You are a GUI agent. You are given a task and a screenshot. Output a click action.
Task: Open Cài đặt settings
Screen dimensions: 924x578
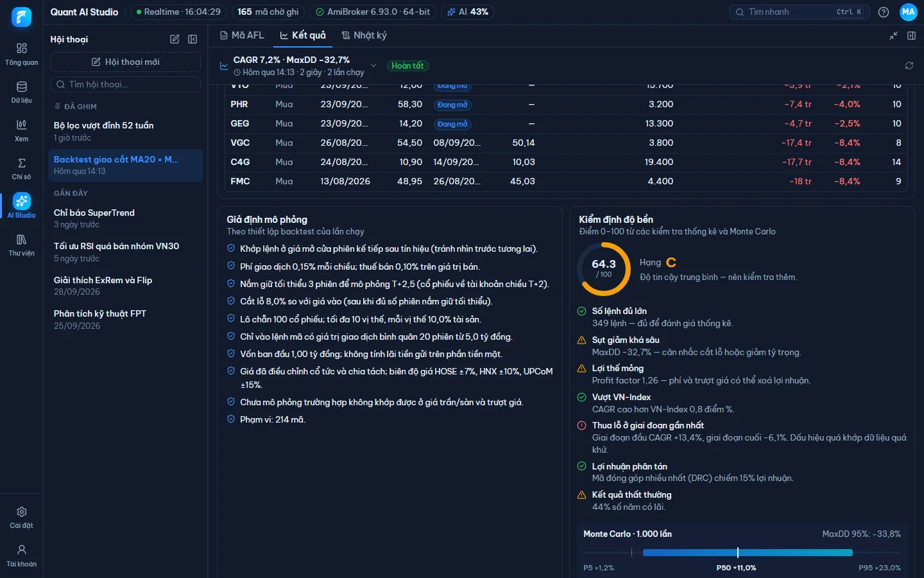click(x=21, y=517)
